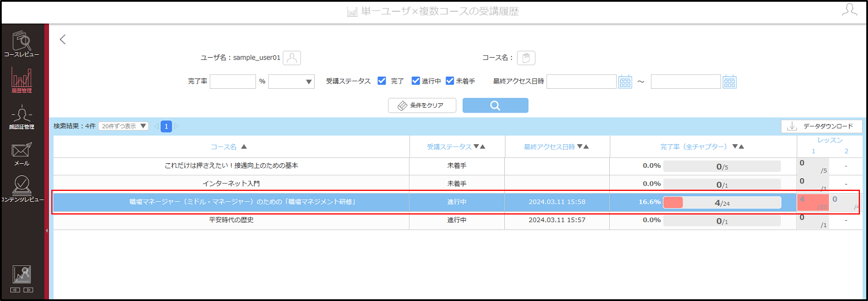Viewport: 868px width, 301px height.
Task: Open 顔認証管理 face authentication sidebar icon
Action: [22, 118]
